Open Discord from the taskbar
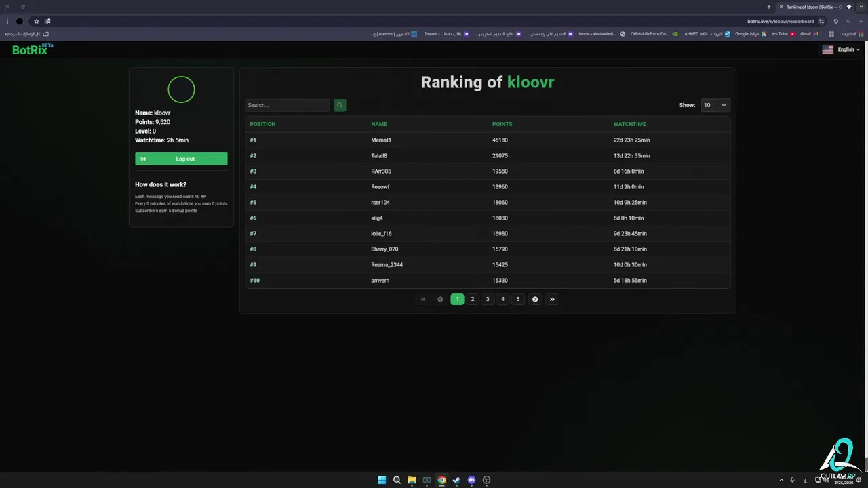The height and width of the screenshot is (488, 868). point(471,480)
